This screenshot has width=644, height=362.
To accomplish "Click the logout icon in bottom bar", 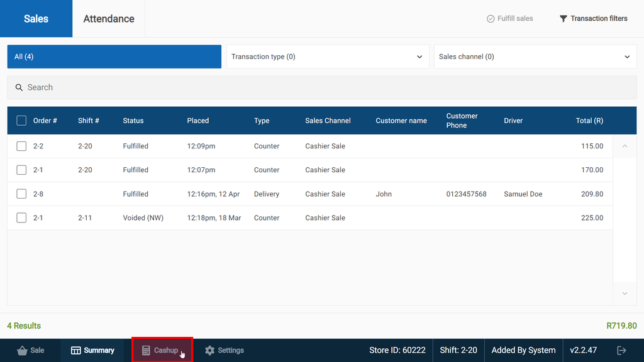I will pos(621,350).
